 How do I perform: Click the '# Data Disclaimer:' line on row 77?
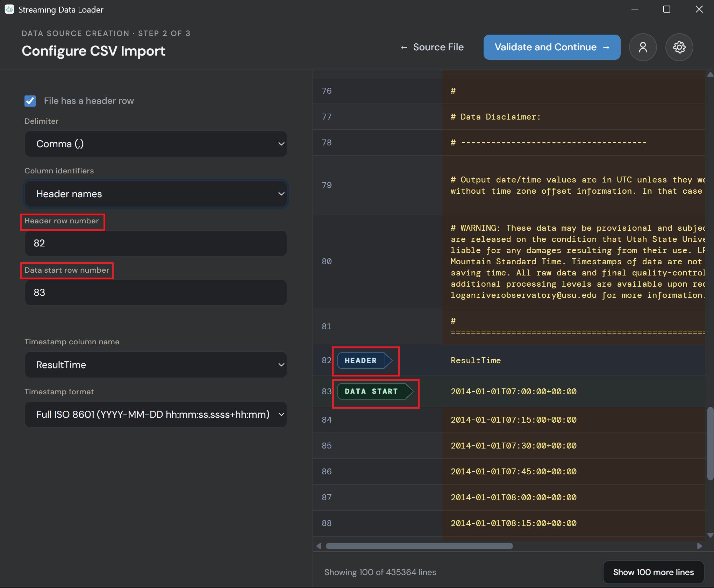(495, 117)
